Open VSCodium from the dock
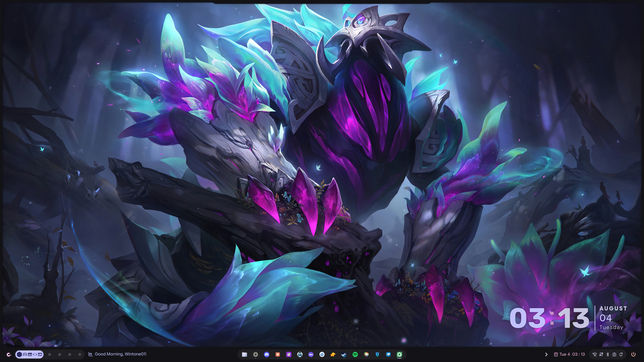This screenshot has width=644, height=362. coord(322,354)
